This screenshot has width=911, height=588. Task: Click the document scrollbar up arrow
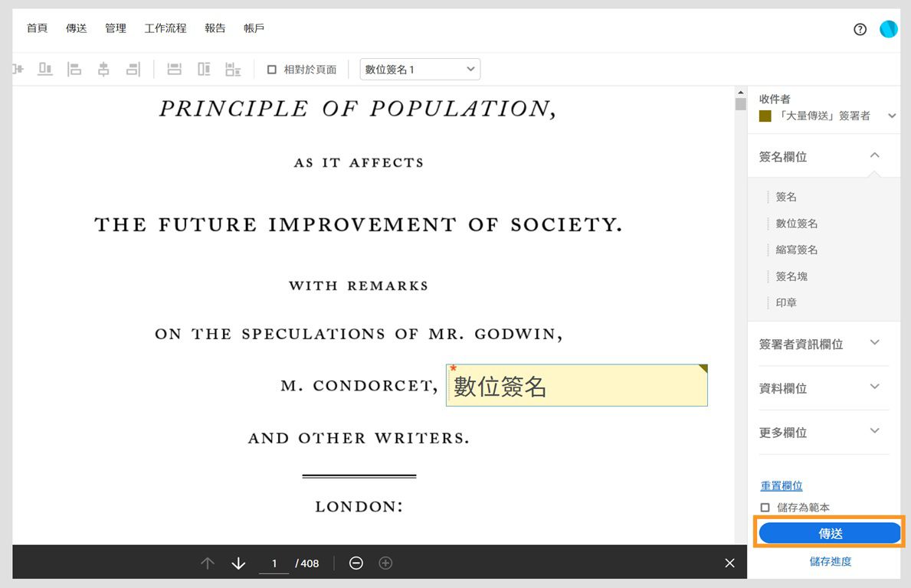(740, 93)
